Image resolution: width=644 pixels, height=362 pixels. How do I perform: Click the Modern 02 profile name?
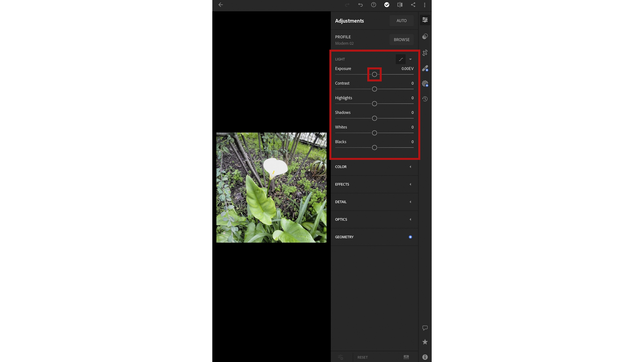point(344,43)
